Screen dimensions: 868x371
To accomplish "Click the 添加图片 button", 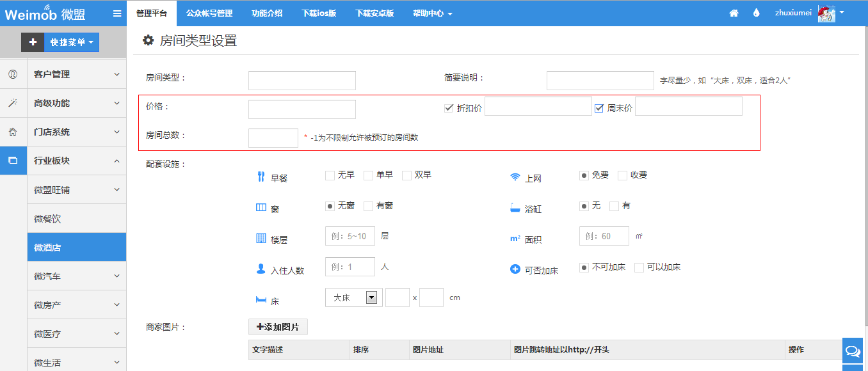I will [278, 327].
